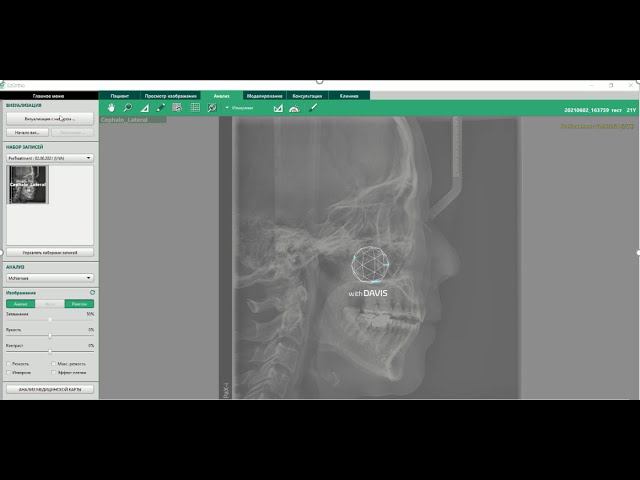Click the yellow link text at top right
The image size is (640, 480).
coord(597,126)
